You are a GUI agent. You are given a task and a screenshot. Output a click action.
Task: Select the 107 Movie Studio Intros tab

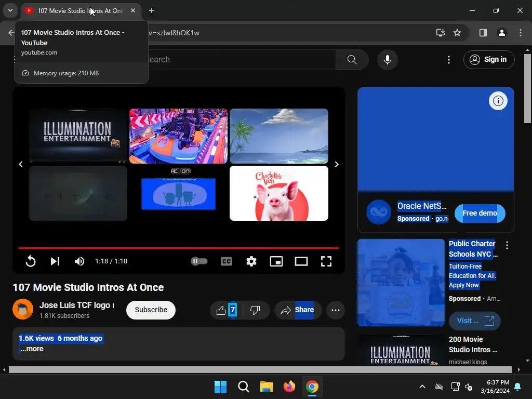click(81, 10)
